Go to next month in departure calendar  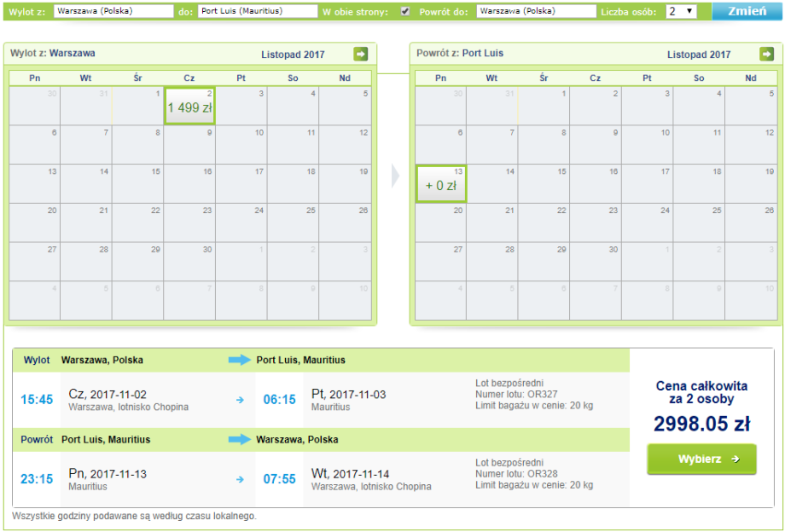point(361,55)
